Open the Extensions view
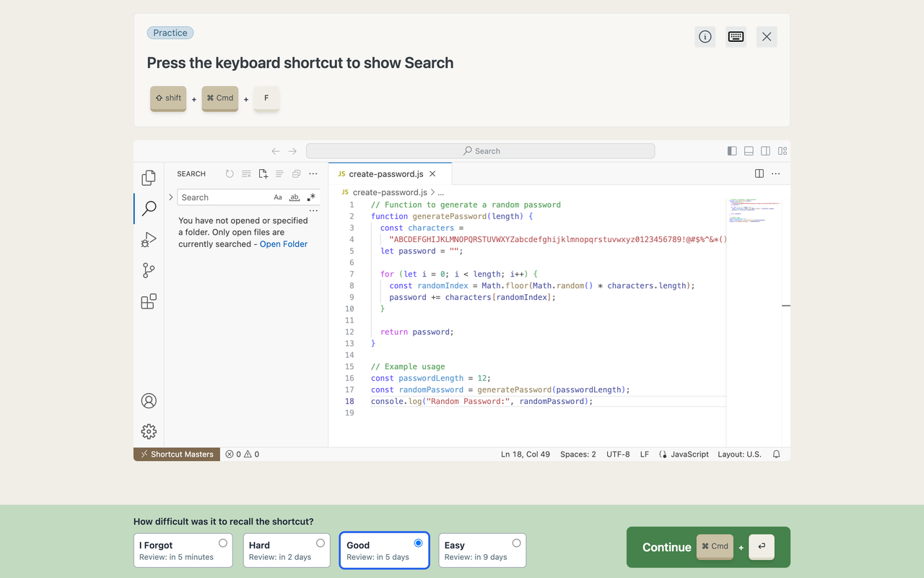This screenshot has height=578, width=924. click(x=149, y=301)
